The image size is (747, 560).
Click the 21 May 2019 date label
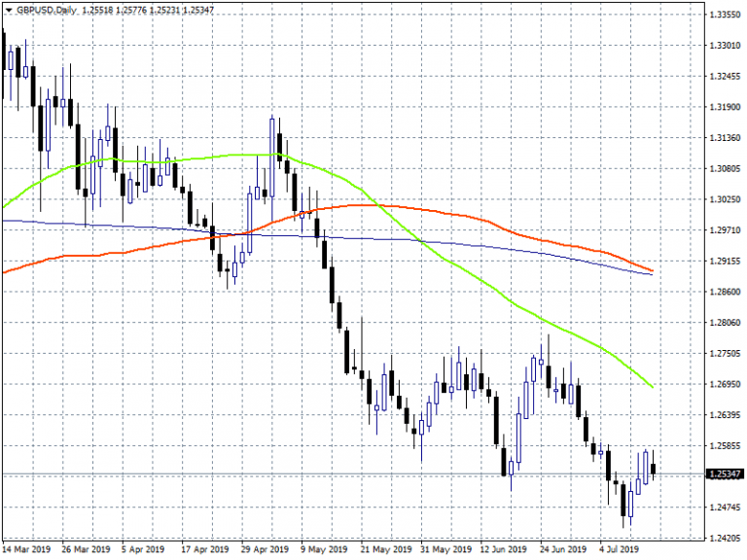coord(383,549)
